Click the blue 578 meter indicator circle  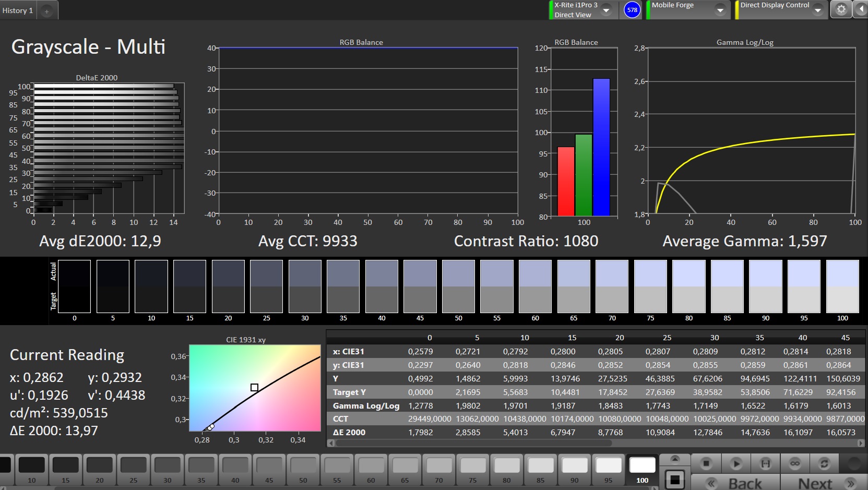click(x=632, y=10)
